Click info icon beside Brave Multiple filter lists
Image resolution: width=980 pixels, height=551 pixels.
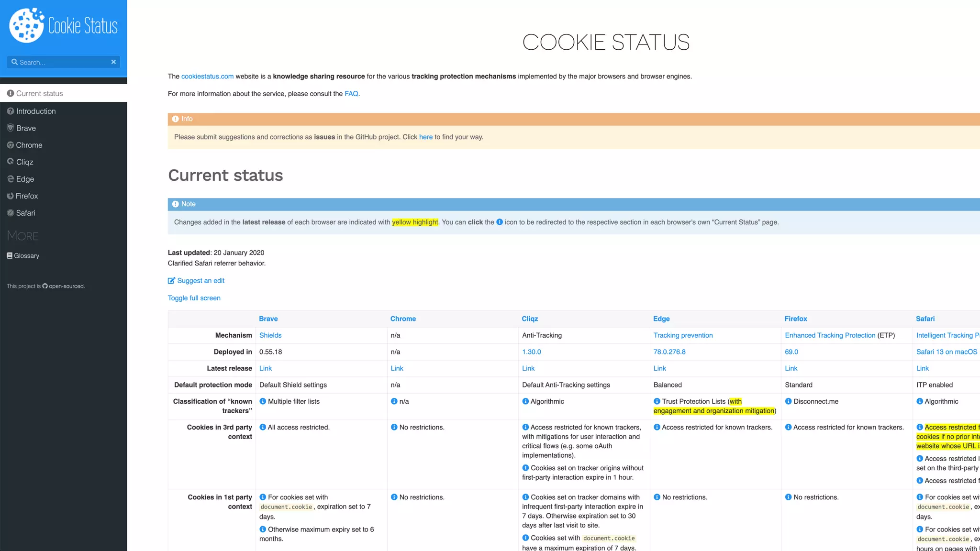(x=263, y=401)
